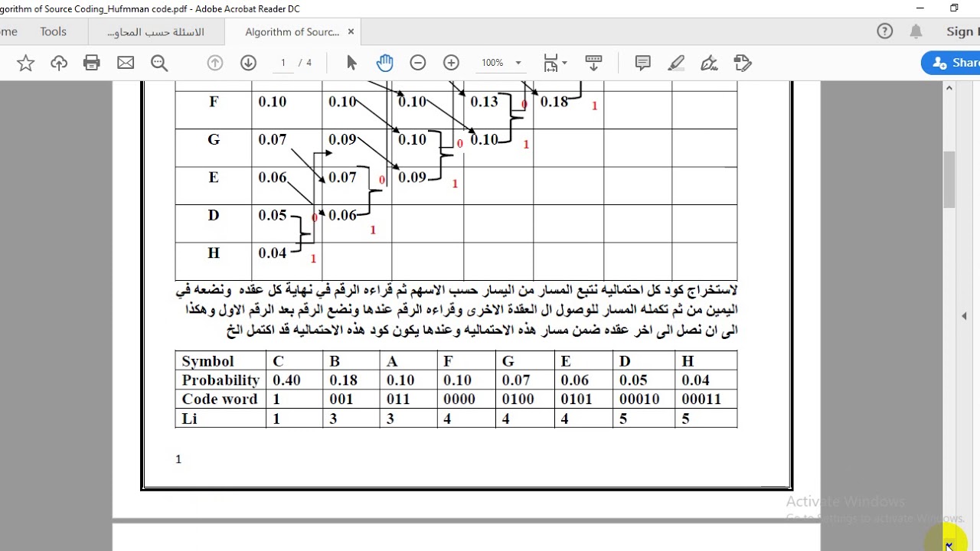Click probability 0.18 under B
This screenshot has height=551, width=980.
(344, 380)
